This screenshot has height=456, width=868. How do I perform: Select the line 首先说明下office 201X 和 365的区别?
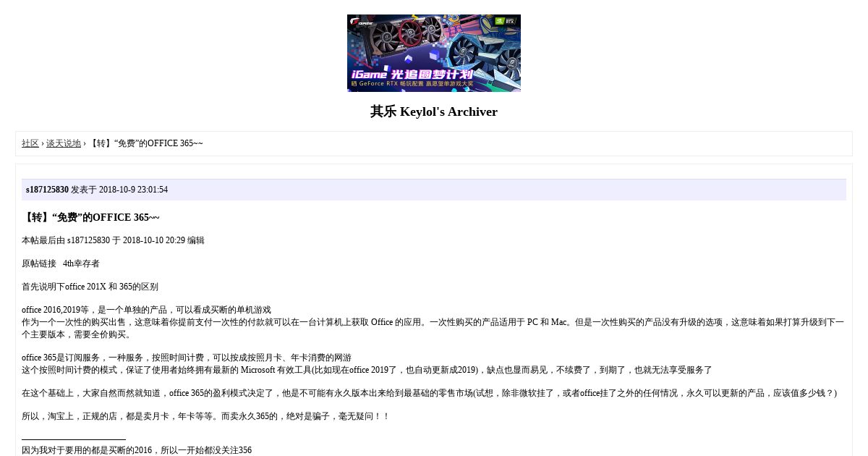click(90, 287)
